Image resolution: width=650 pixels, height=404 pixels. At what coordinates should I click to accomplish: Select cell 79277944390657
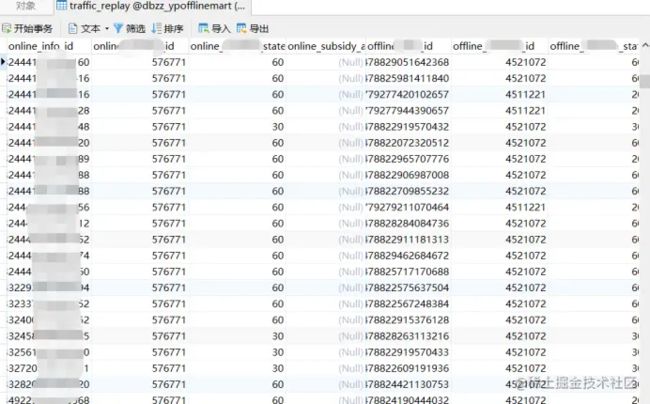(x=407, y=111)
